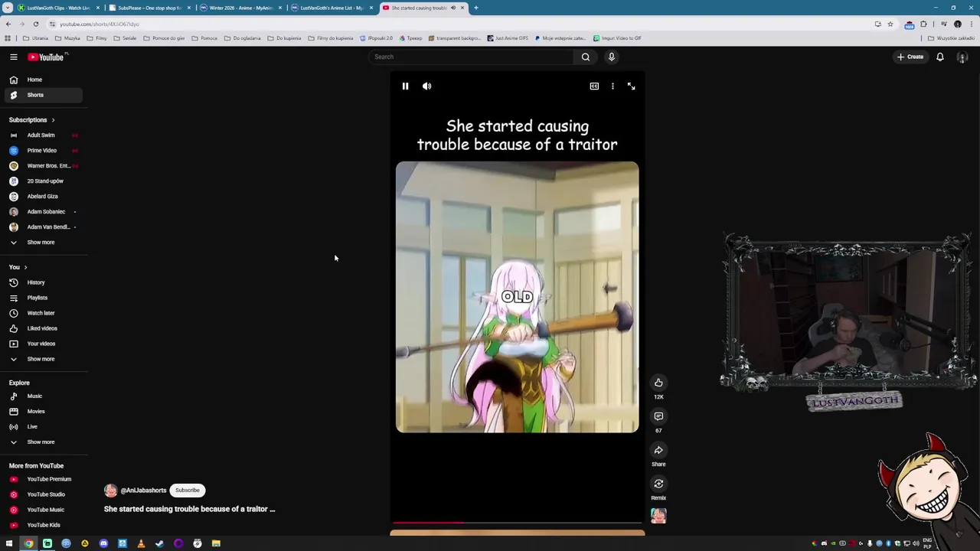Open the three-dot more options menu on the Short
The image size is (980, 551).
(612, 86)
